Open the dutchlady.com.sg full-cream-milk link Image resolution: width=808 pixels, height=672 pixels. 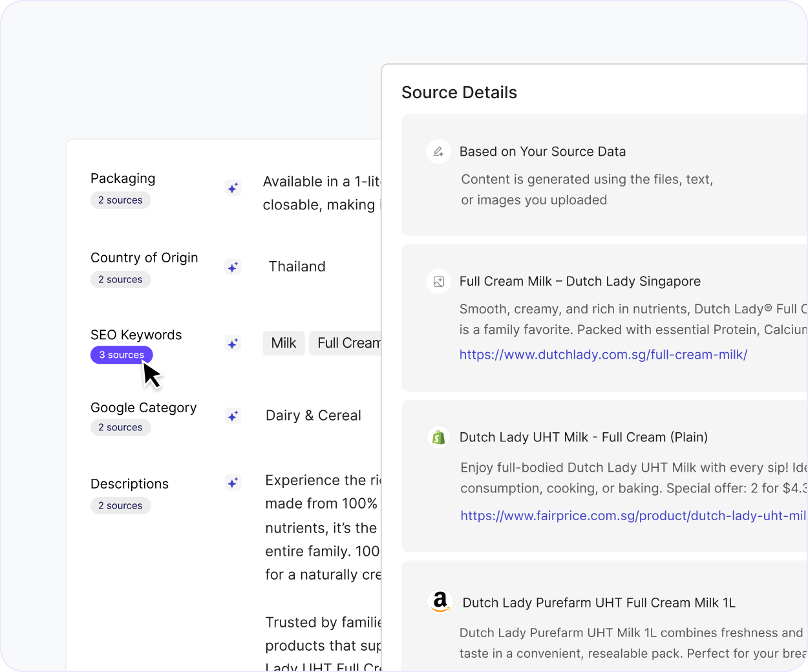pyautogui.click(x=603, y=355)
